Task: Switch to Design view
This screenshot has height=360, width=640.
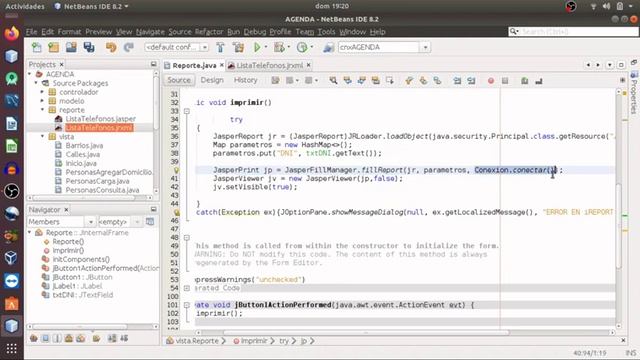Action: [x=212, y=80]
